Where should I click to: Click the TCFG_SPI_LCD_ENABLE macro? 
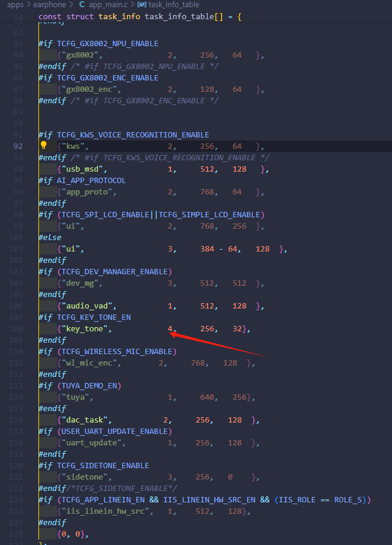click(x=105, y=214)
